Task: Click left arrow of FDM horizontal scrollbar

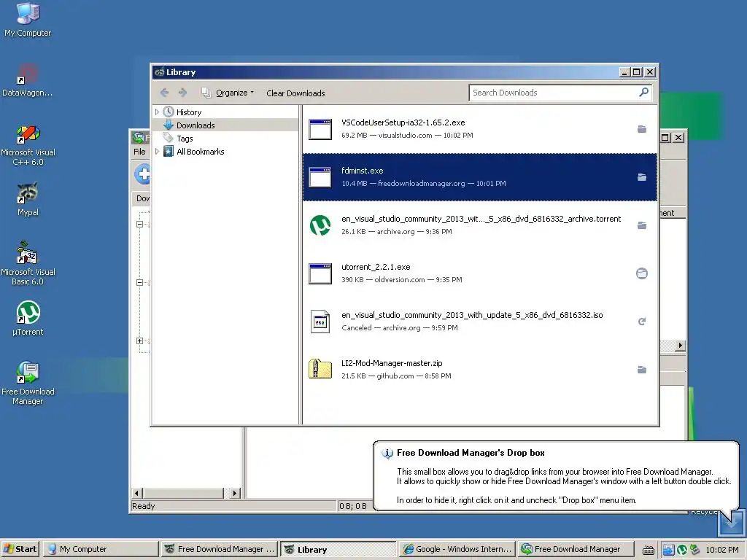Action: tap(136, 493)
